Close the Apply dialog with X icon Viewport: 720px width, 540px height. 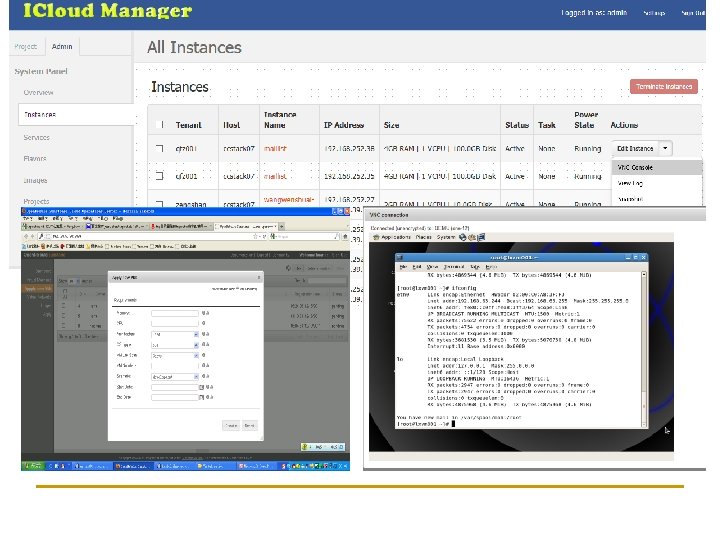[x=259, y=277]
